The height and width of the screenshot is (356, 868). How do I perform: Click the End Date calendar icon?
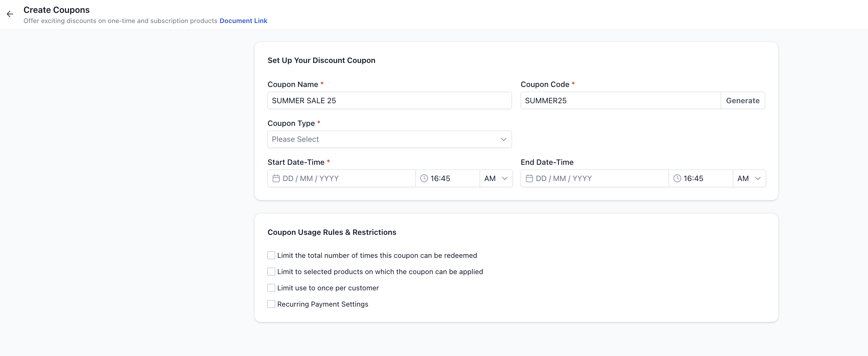coord(529,178)
